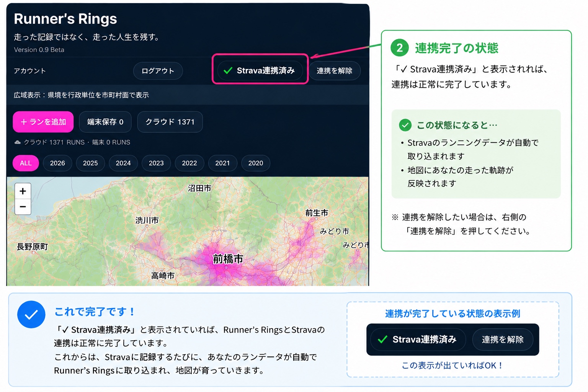
Task: Click the 長野原町 map label
Action: click(33, 247)
